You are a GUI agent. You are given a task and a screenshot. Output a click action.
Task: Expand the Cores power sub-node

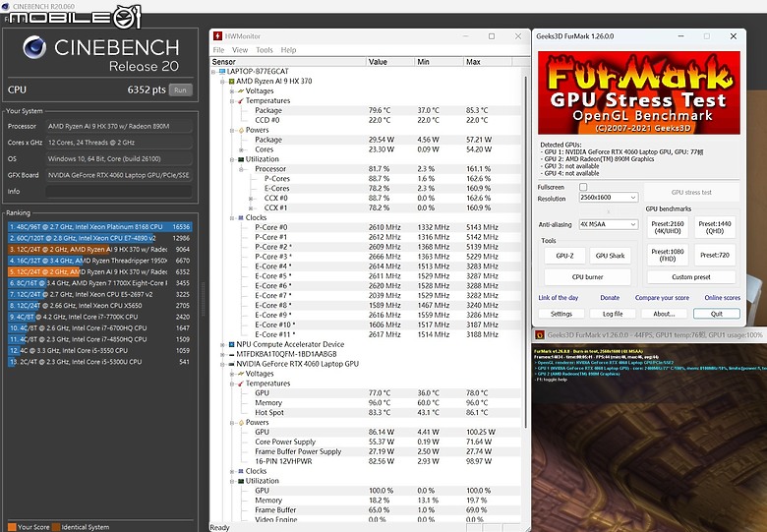[x=241, y=149]
